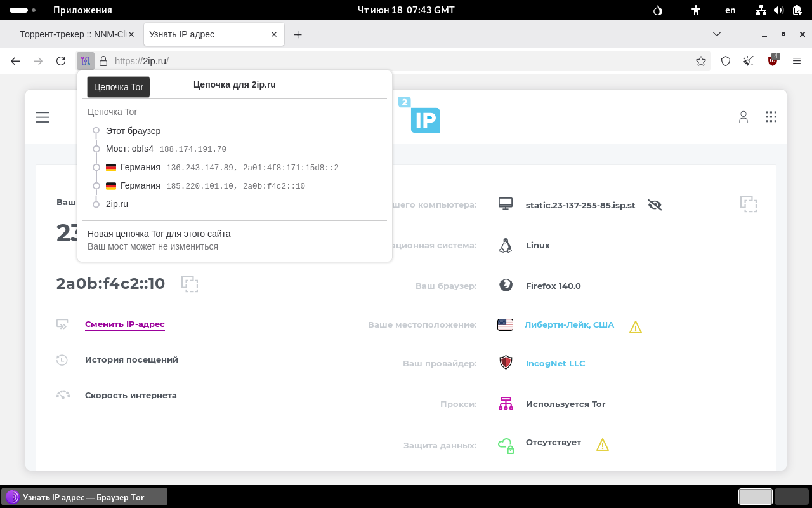Click the 2IP logo
Viewport: 812px width, 508px height.
pos(419,115)
